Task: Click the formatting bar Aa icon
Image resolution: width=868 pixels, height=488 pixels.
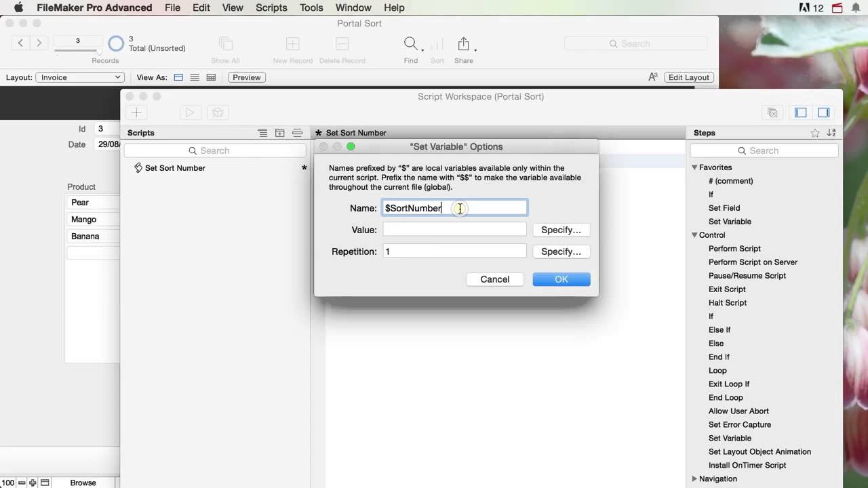Action: coord(653,77)
